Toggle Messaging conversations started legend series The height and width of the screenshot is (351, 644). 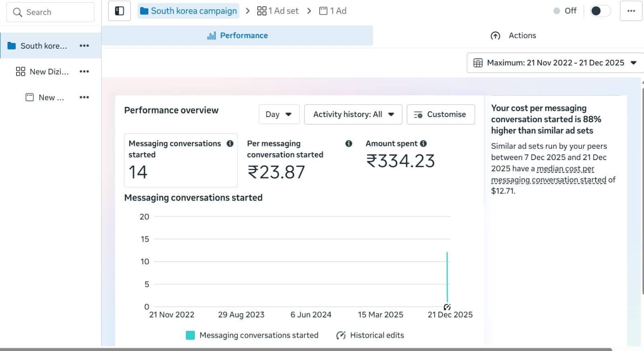[x=252, y=335]
